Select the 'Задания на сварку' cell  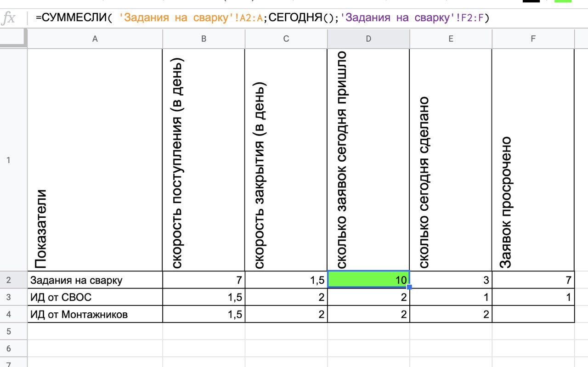pos(95,280)
